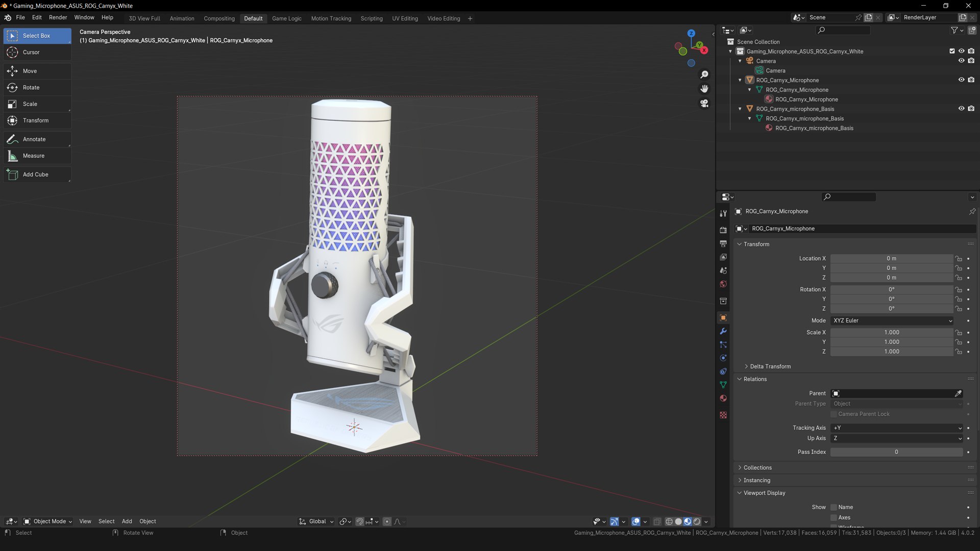This screenshot has width=980, height=551.
Task: Switch to solid viewport shading
Action: click(x=678, y=521)
